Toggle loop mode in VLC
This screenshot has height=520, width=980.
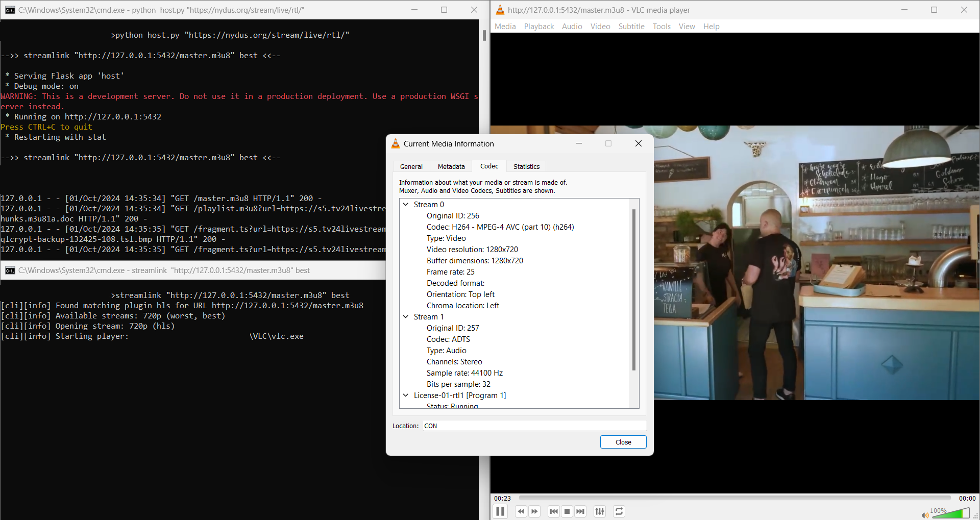619,511
